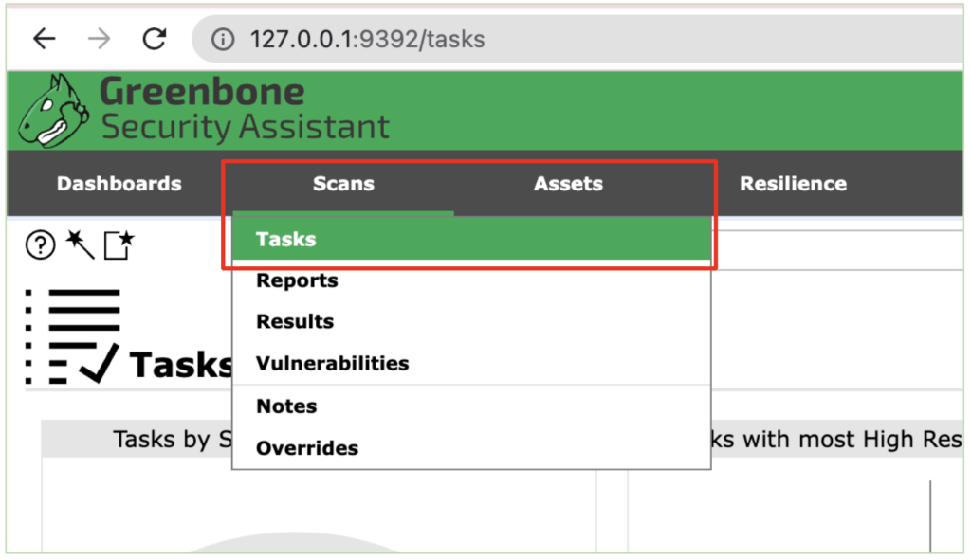
Task: Open the help question mark icon
Action: pos(40,245)
